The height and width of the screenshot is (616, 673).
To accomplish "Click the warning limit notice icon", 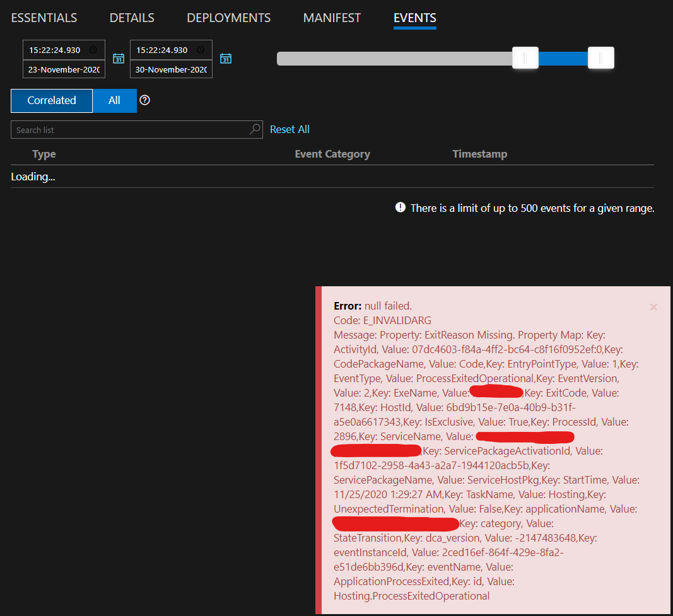I will tap(401, 207).
